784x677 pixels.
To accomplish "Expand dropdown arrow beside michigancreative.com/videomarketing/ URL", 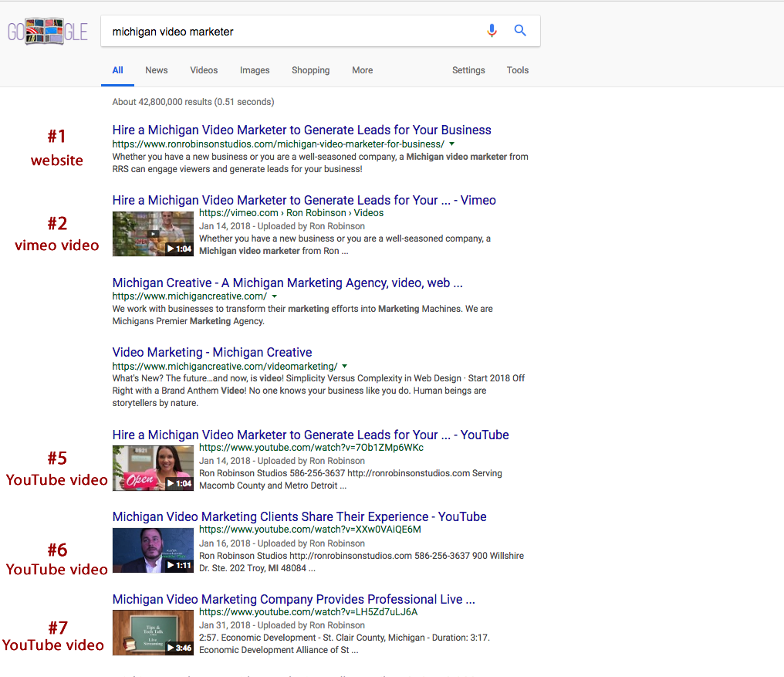I will (x=344, y=366).
